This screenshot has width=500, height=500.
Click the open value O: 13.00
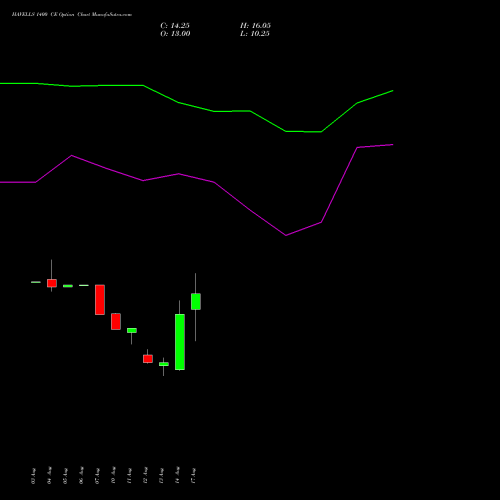click(x=175, y=34)
